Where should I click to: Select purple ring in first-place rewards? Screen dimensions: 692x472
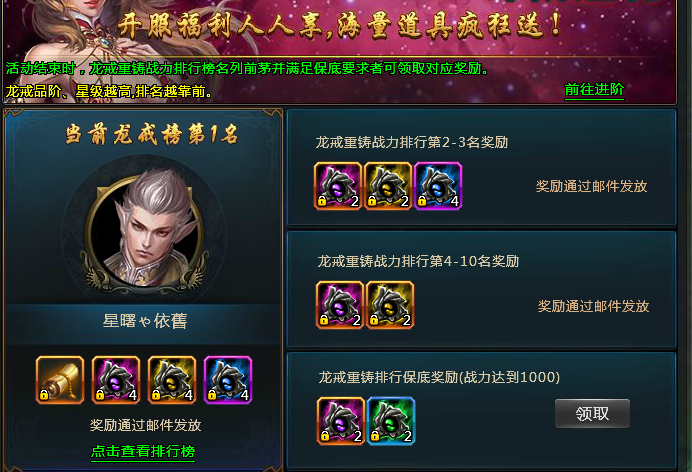(x=116, y=380)
